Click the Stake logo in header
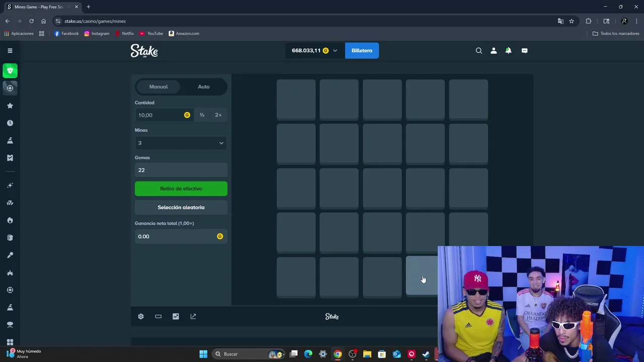The width and height of the screenshot is (644, 362). click(144, 50)
